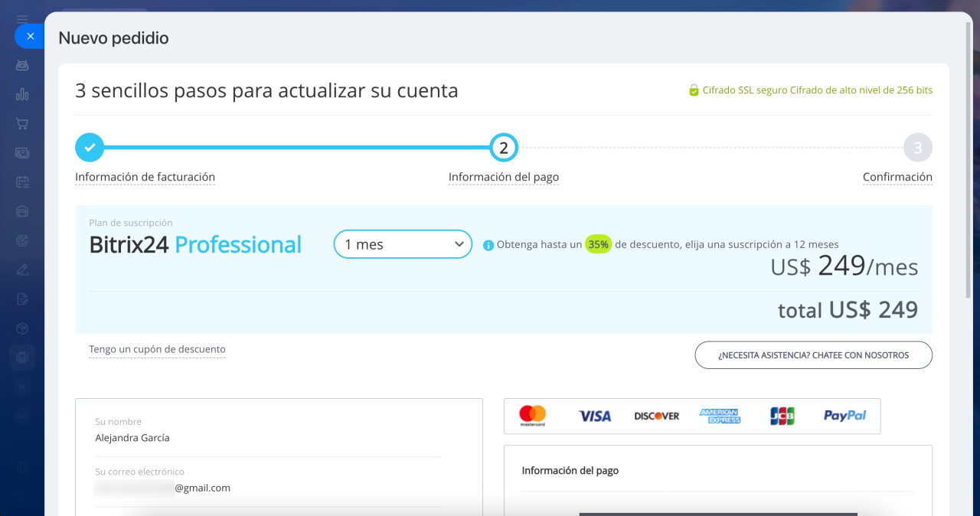980x516 pixels.
Task: Click the 35% discount badge
Action: pyautogui.click(x=599, y=245)
